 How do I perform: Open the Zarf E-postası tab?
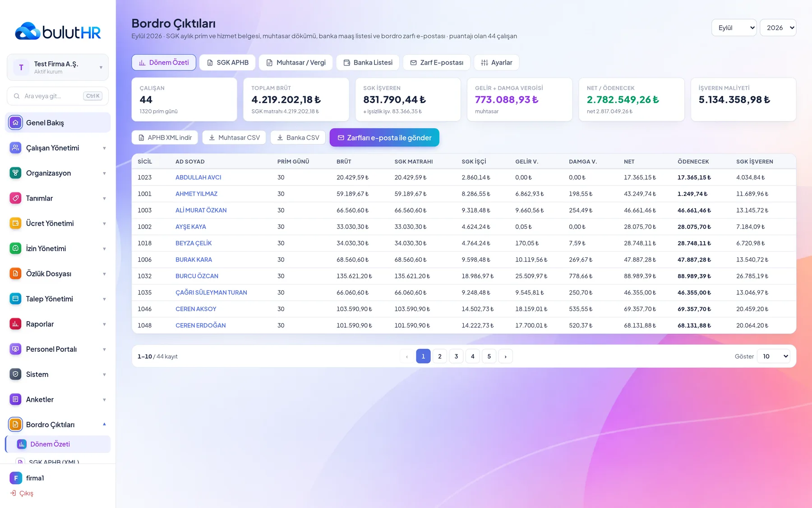point(437,62)
